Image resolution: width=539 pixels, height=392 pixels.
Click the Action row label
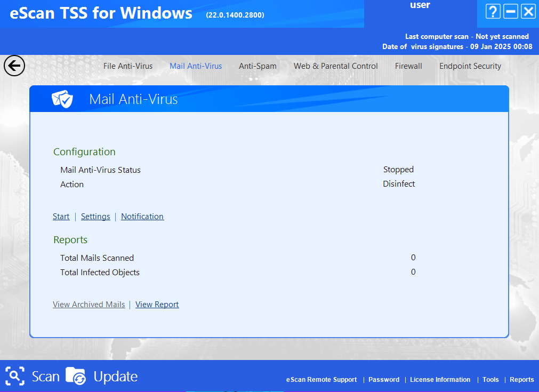(x=72, y=185)
